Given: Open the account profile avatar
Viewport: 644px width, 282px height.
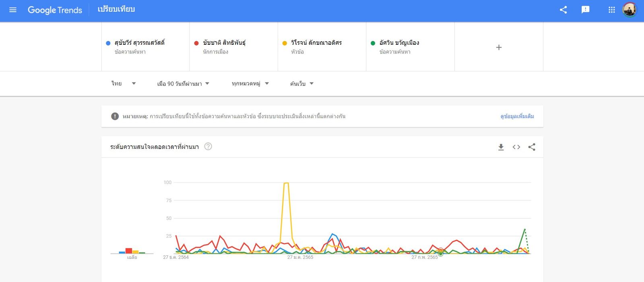Looking at the screenshot, I should (x=630, y=10).
